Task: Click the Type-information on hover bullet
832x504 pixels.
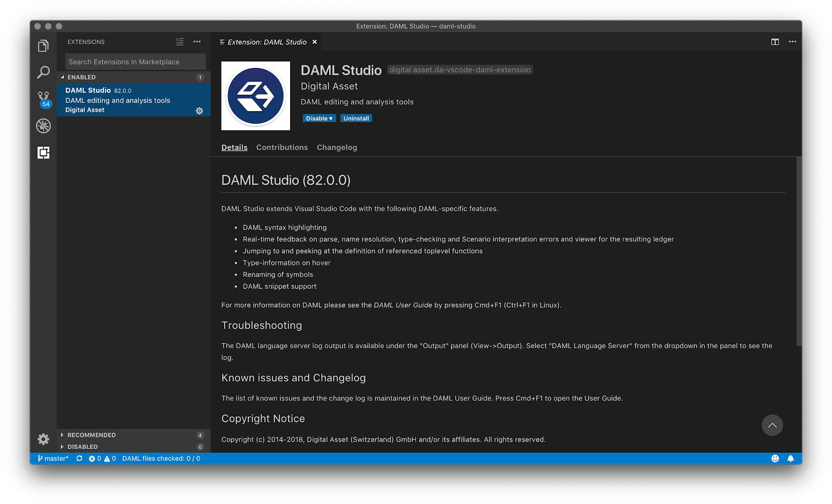Action: click(287, 263)
